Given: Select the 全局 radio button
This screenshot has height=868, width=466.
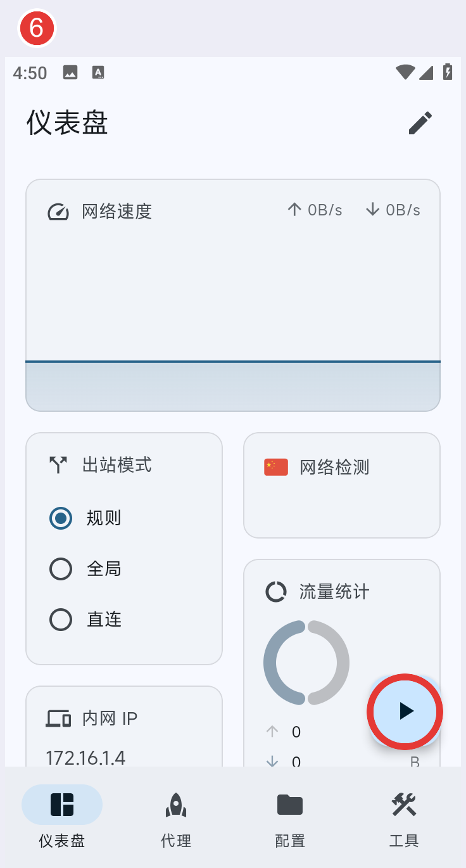Looking at the screenshot, I should 61,569.
